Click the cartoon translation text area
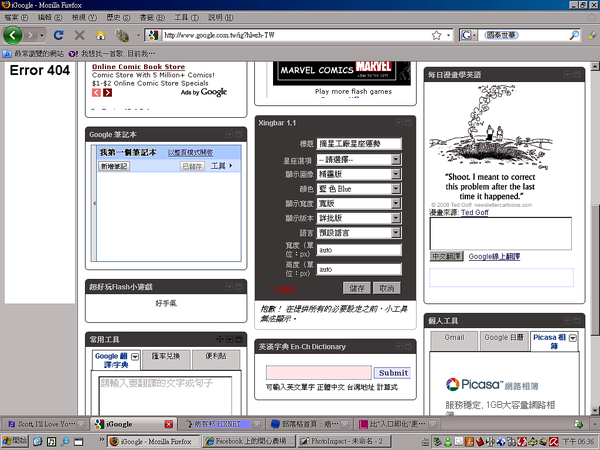 (x=501, y=233)
